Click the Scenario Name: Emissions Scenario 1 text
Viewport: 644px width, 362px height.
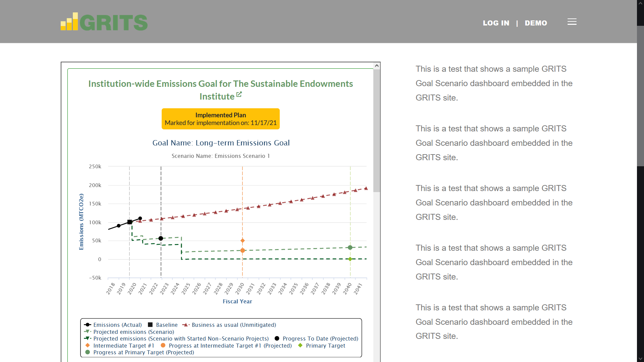221,156
